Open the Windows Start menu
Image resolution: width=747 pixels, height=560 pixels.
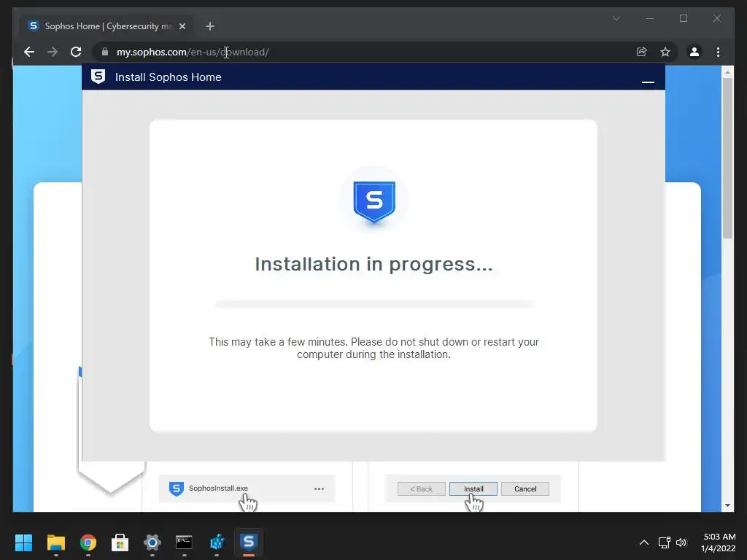click(x=23, y=542)
